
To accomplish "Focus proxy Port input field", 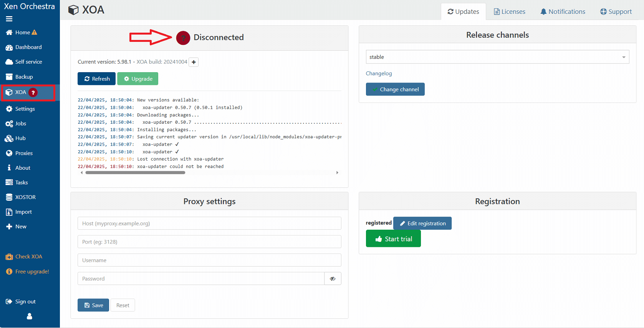I will click(209, 242).
